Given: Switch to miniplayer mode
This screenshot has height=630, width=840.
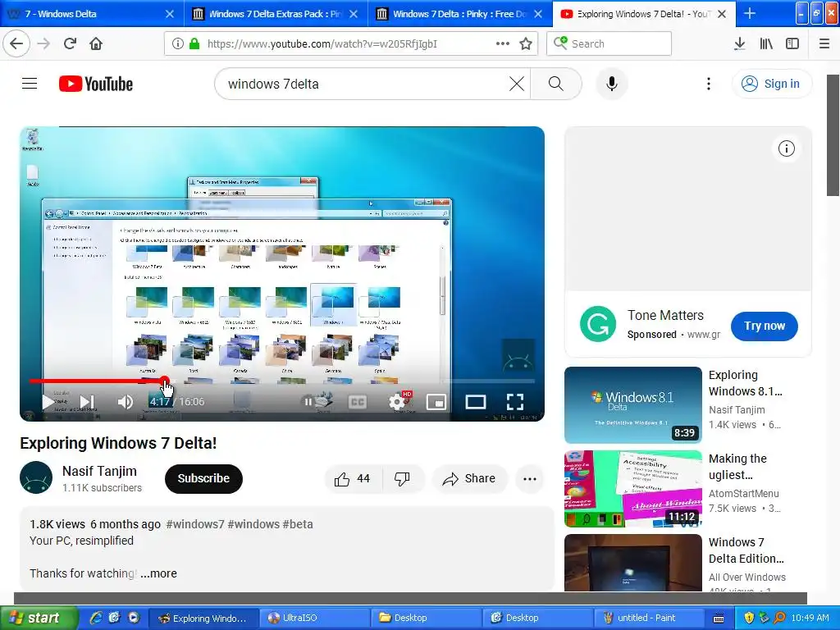Looking at the screenshot, I should point(436,402).
